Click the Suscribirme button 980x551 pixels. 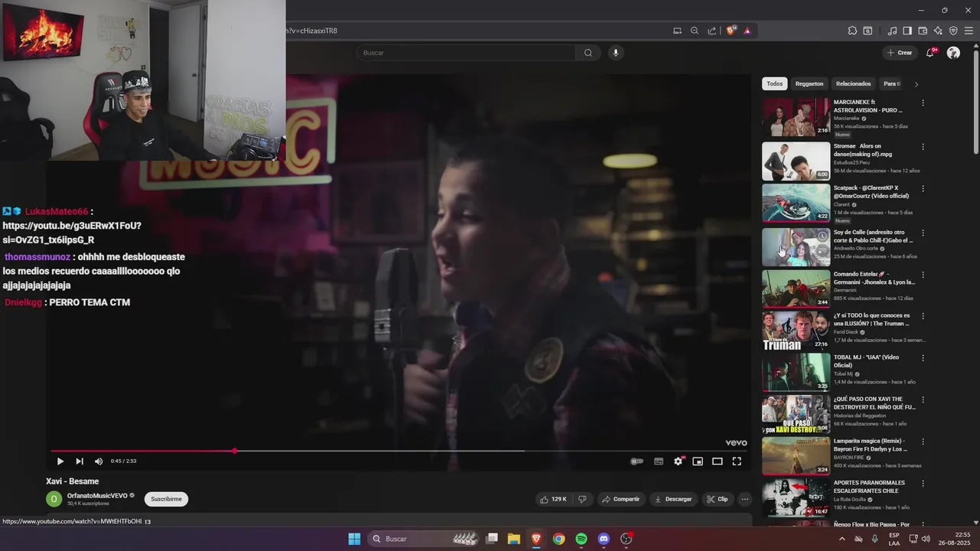166,499
